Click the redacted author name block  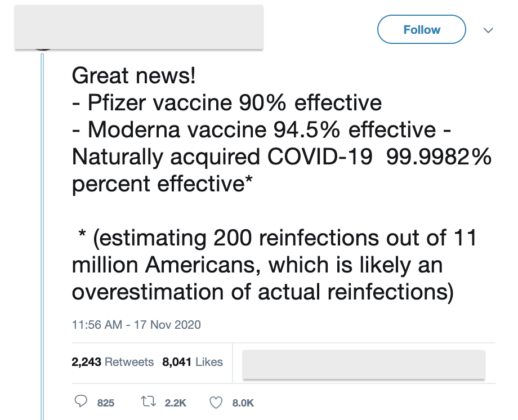tap(139, 26)
